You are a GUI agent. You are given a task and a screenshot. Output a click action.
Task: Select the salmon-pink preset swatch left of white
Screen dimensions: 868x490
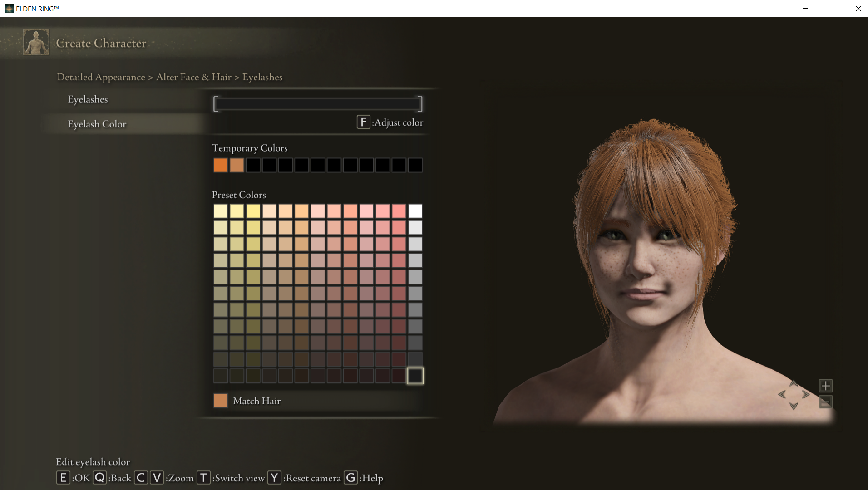tap(399, 211)
